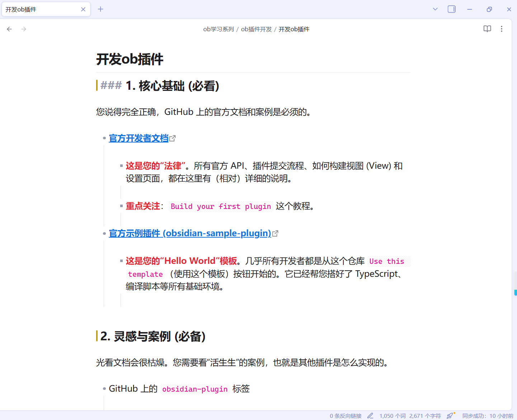Click paragraph starting 光看文档会很枯燥
The width and height of the screenshot is (517, 420).
point(242,363)
